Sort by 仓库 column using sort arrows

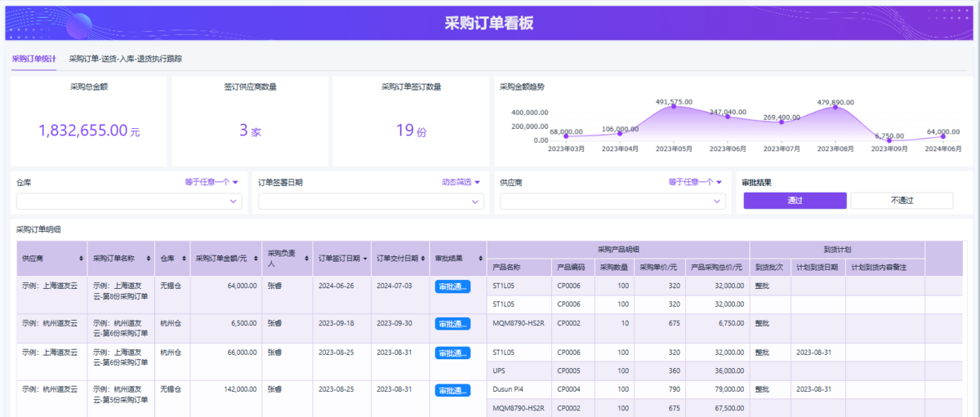click(184, 259)
